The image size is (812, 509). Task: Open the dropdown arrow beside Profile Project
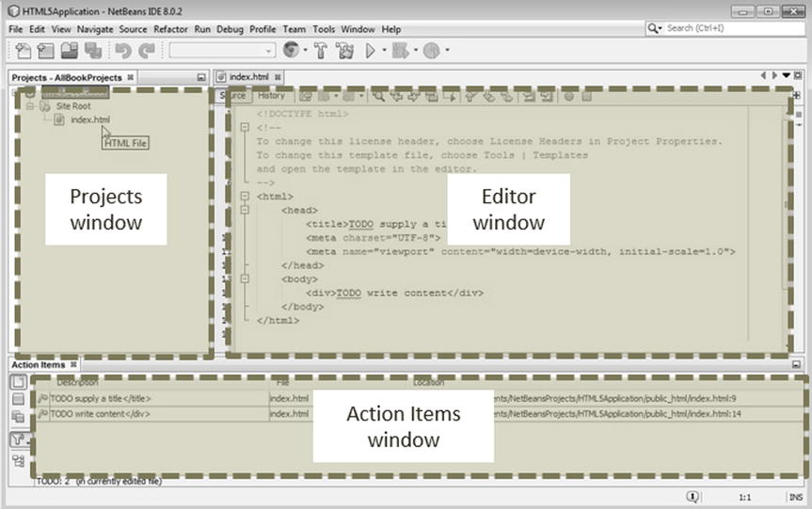[x=447, y=50]
